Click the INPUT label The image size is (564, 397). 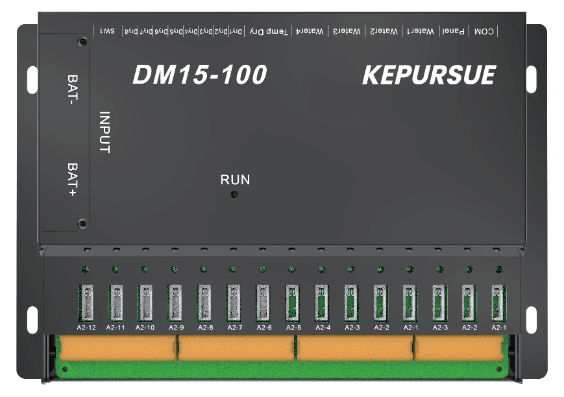(105, 132)
